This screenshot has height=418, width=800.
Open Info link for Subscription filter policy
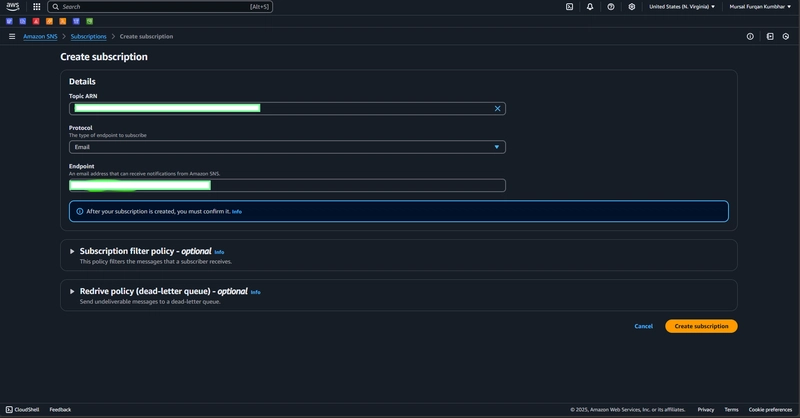pos(219,252)
